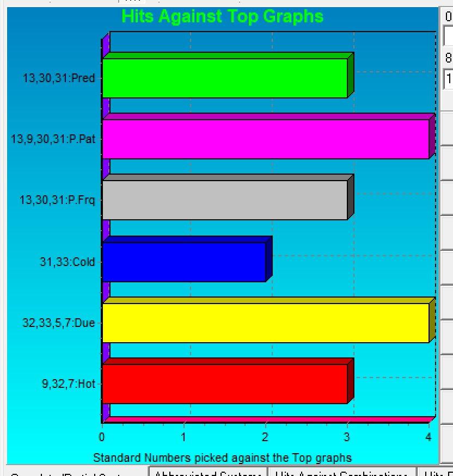The width and height of the screenshot is (453, 476).
Task: Click the 32,33,5,7:Due axis label
Action: (59, 323)
